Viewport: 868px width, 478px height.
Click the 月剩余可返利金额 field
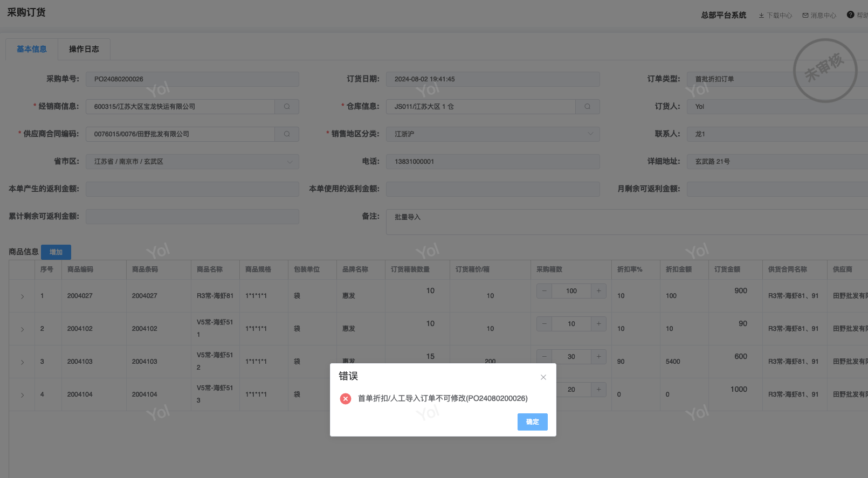(x=777, y=189)
